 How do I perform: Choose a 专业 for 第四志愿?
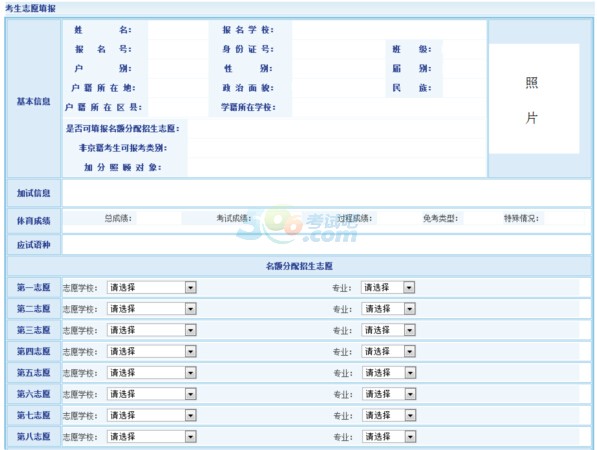388,351
